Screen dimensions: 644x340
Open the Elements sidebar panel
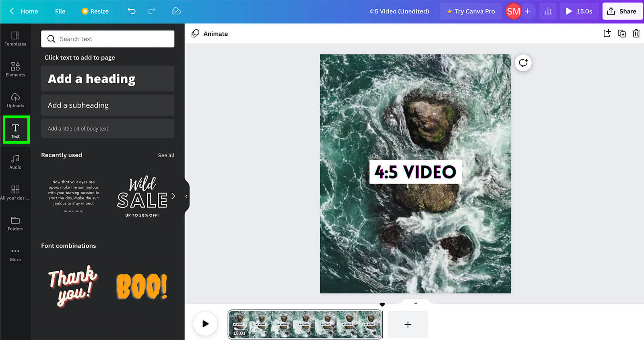pyautogui.click(x=15, y=69)
